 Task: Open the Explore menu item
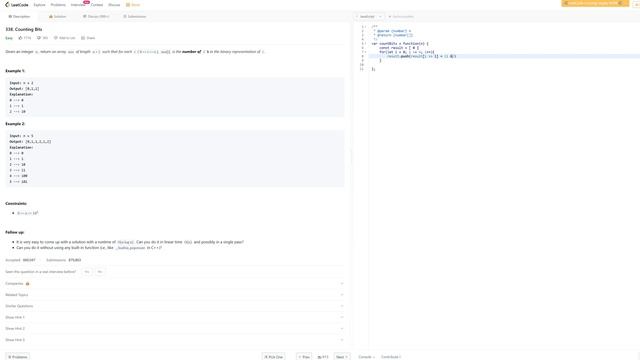(x=40, y=5)
